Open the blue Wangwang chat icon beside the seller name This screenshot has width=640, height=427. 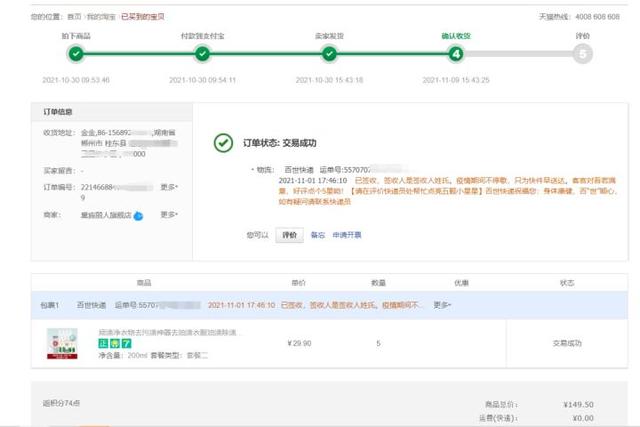[138, 216]
